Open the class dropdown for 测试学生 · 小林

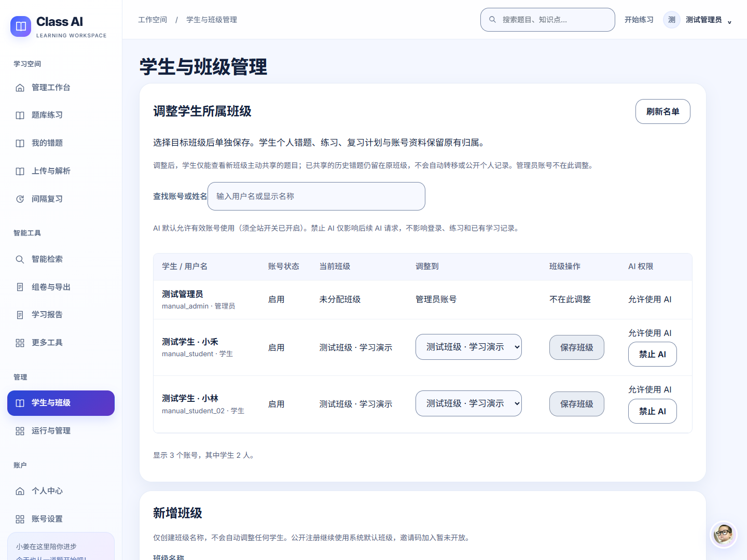click(x=468, y=403)
